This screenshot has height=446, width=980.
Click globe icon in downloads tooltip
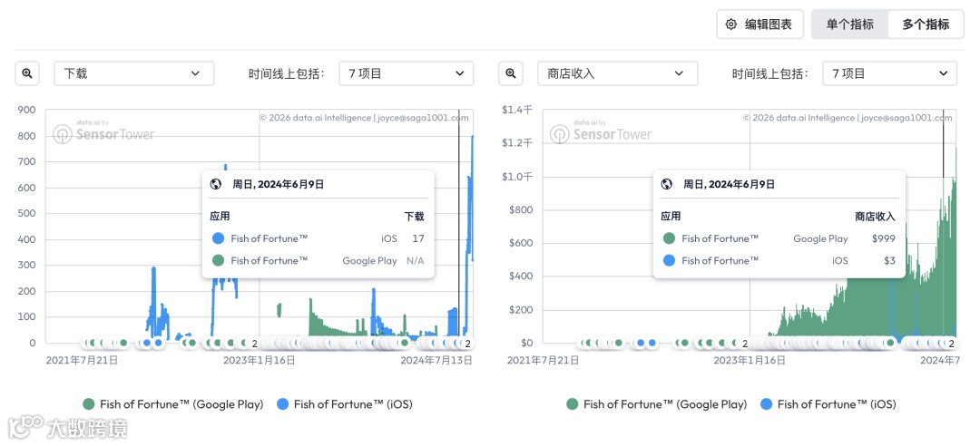[216, 184]
